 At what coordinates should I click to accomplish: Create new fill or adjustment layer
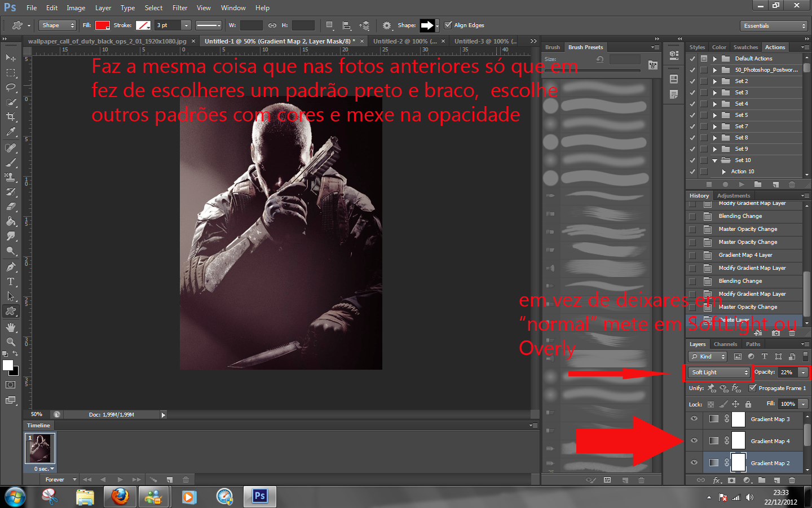click(747, 480)
